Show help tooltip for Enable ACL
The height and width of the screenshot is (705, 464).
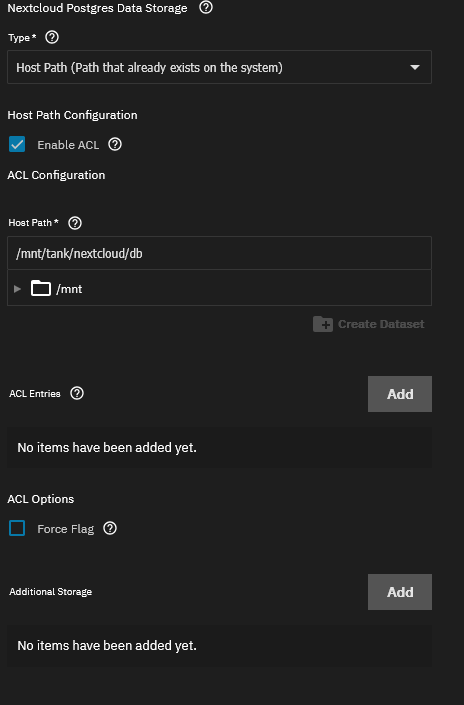[x=115, y=144]
